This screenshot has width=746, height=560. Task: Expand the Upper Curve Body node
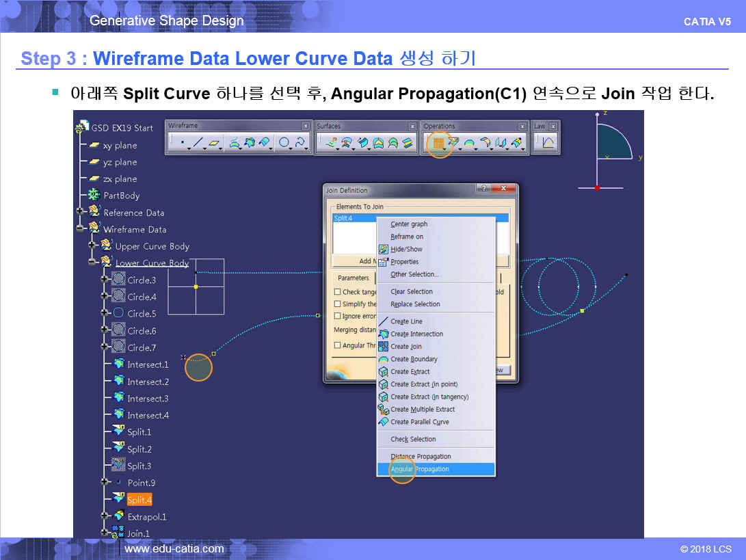(92, 246)
